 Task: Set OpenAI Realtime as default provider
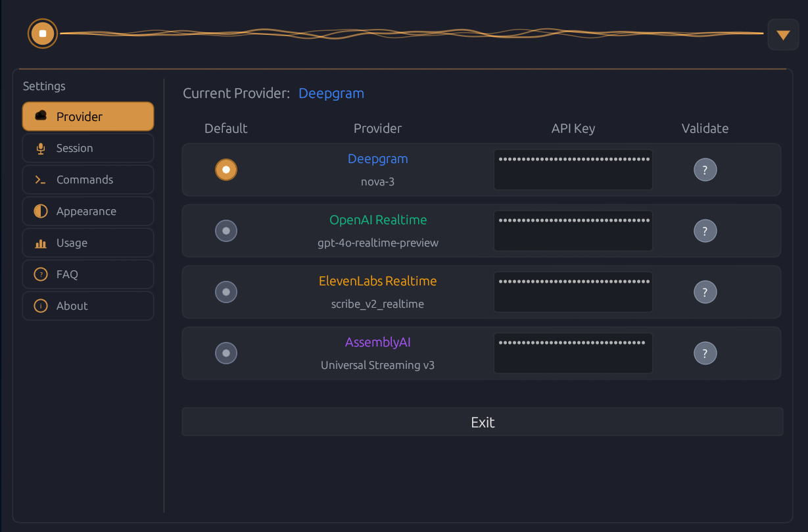(x=226, y=231)
